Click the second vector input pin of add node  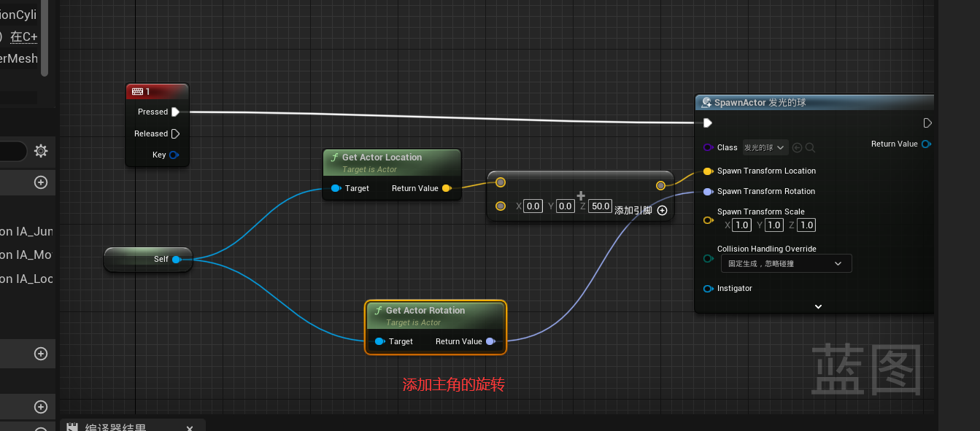click(x=500, y=206)
